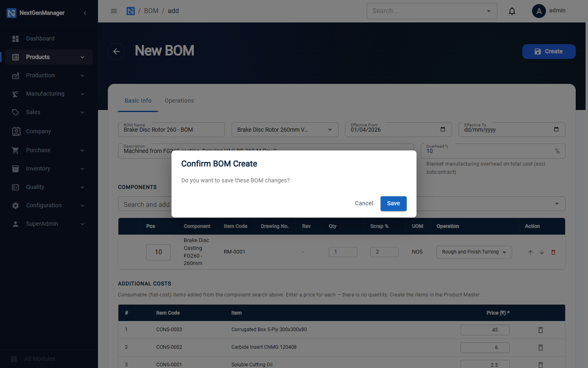Delete the Corrugated Box cost row
The image size is (588, 368).
tap(541, 330)
